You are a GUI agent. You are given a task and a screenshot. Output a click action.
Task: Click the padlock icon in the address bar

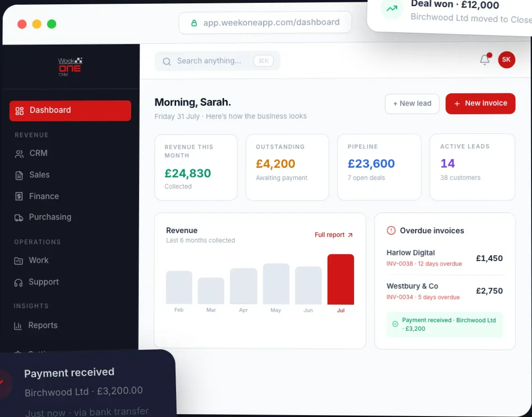(x=194, y=23)
